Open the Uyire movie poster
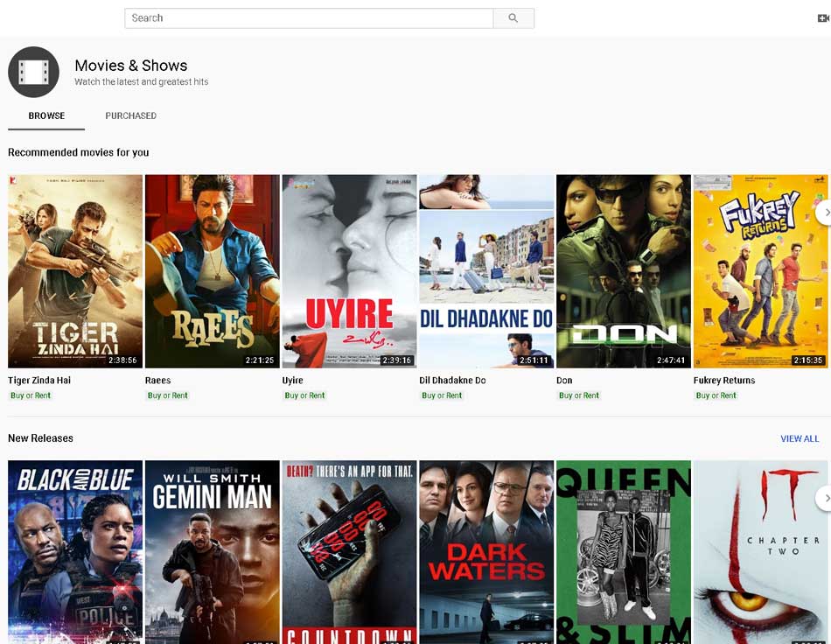The image size is (831, 644). pyautogui.click(x=349, y=271)
